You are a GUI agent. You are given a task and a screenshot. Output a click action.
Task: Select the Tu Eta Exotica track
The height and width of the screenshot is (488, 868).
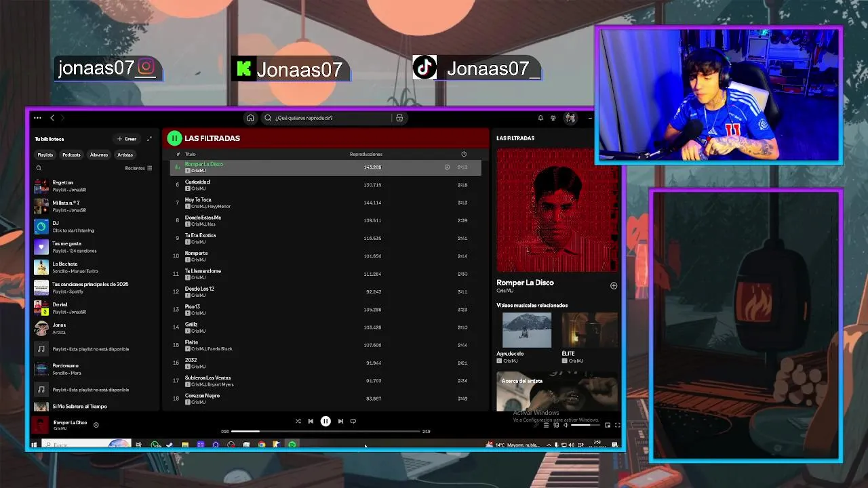click(x=325, y=238)
